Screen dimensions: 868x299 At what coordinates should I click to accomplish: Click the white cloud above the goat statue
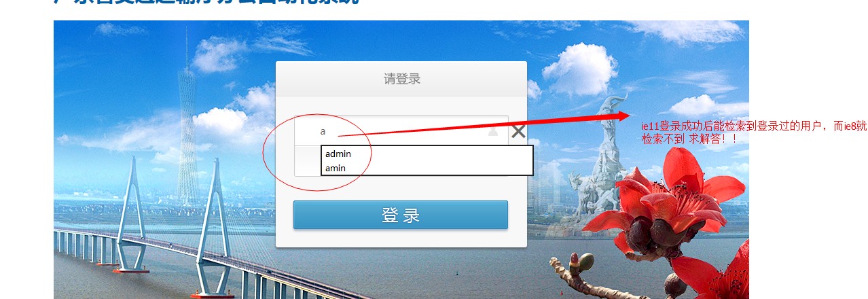579,68
